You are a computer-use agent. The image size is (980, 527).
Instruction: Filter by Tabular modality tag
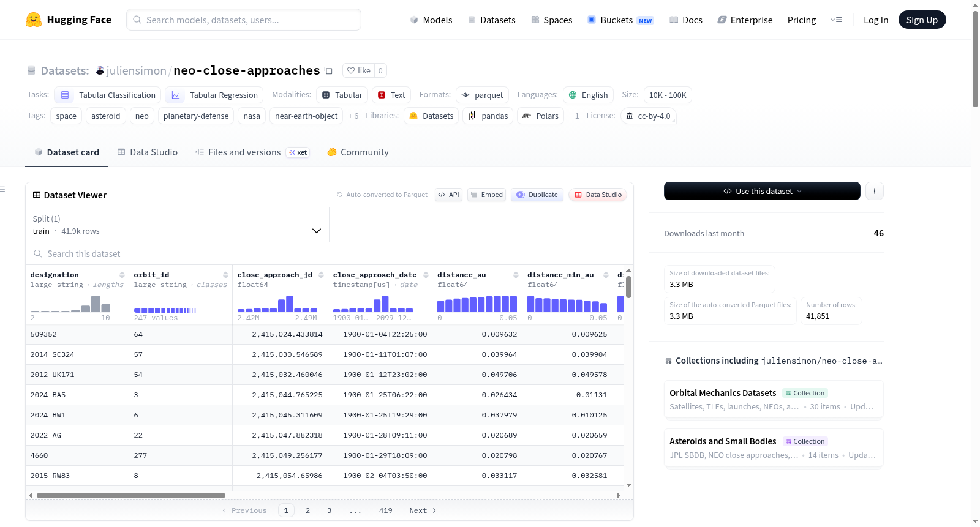[x=342, y=95]
